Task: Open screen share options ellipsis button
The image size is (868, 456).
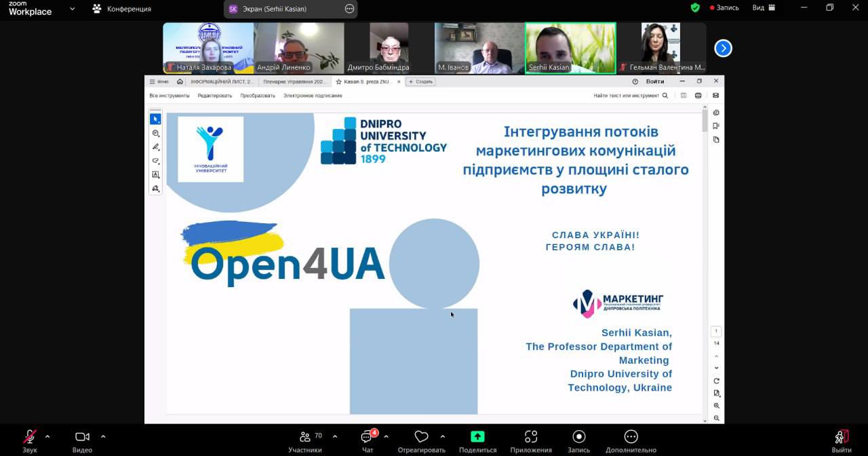Action: tap(349, 9)
